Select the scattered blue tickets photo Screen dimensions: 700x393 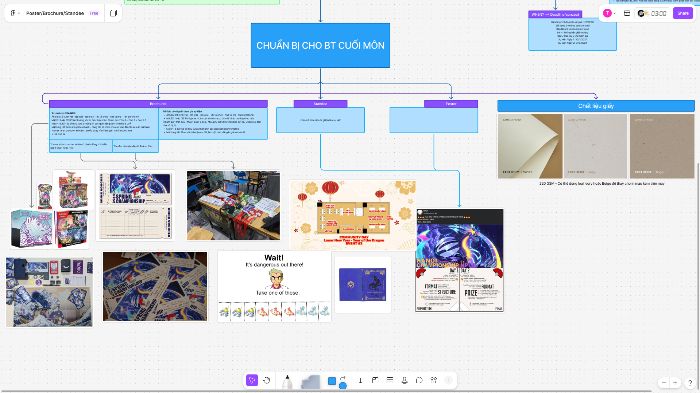point(155,286)
